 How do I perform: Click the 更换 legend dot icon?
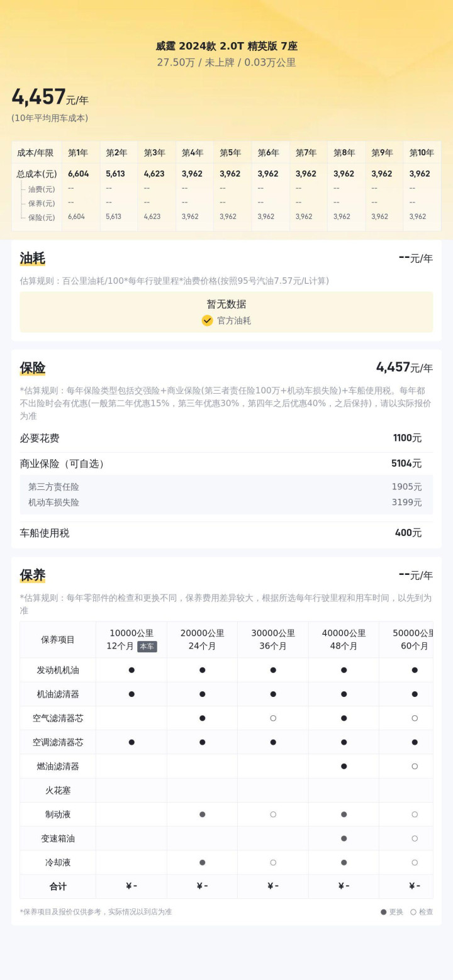point(384,912)
